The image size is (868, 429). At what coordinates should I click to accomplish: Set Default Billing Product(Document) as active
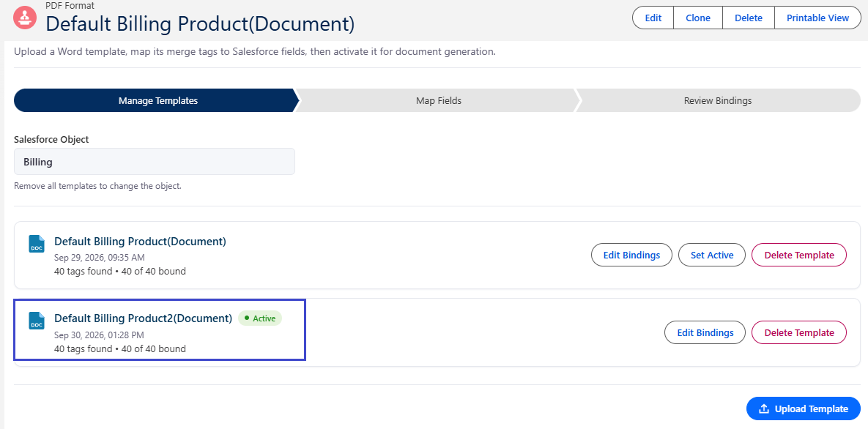712,255
